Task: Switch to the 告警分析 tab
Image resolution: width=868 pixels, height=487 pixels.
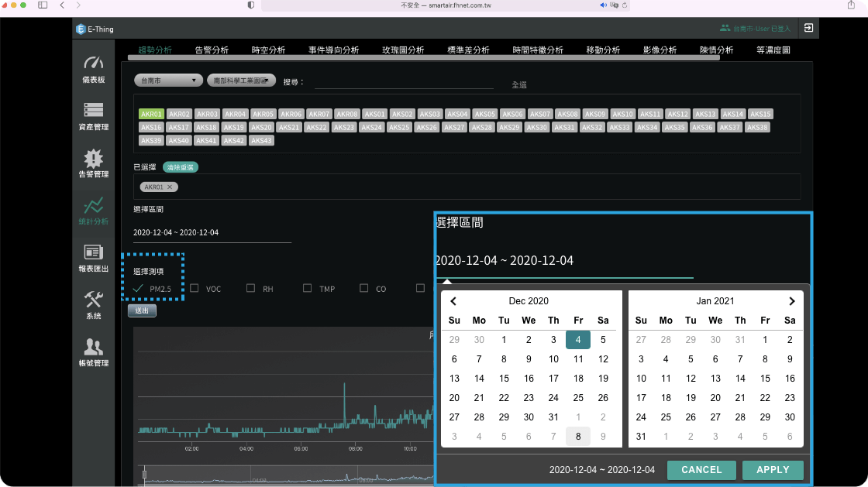Action: pyautogui.click(x=212, y=50)
